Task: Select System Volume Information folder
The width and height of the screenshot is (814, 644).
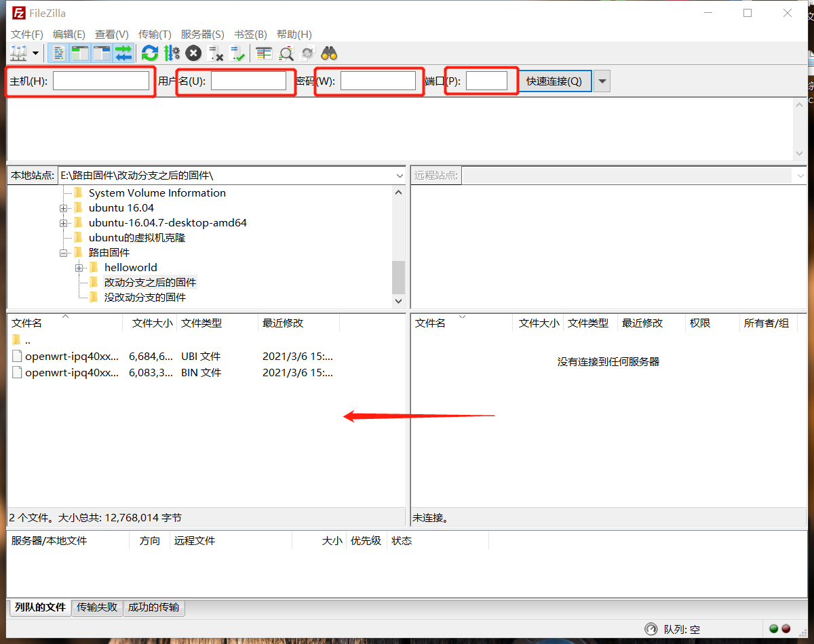Action: click(157, 193)
